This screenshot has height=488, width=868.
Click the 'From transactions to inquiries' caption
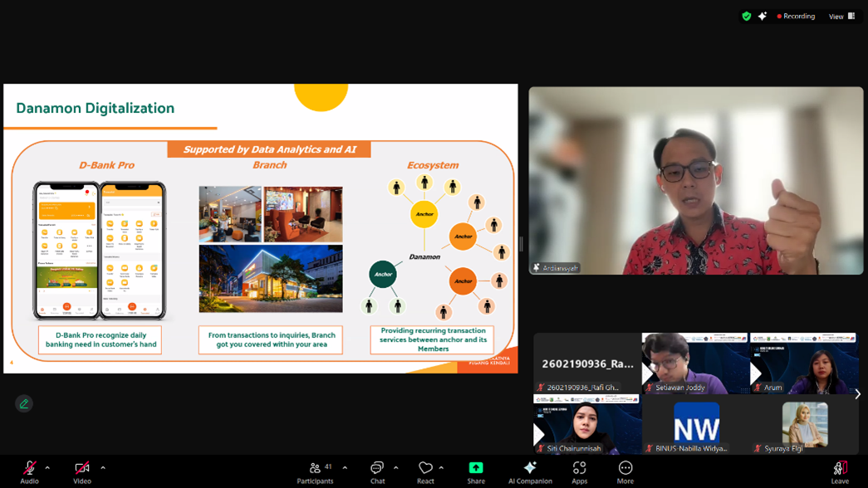pos(271,339)
